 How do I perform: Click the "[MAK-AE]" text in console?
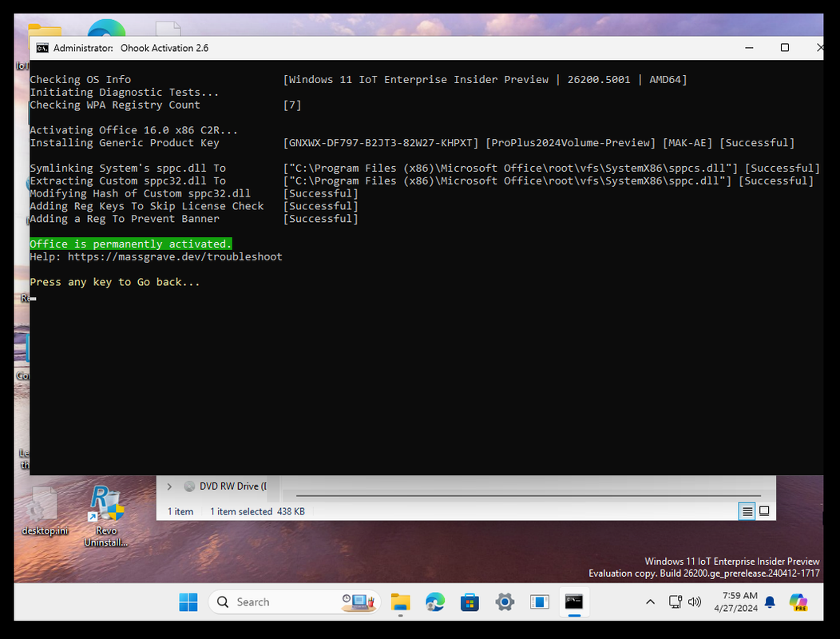tap(687, 143)
